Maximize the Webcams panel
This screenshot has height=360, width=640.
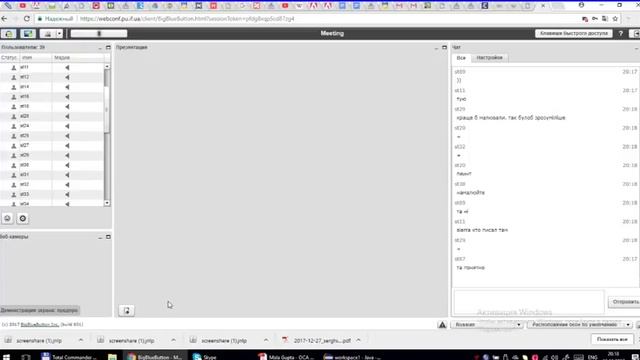pos(108,237)
